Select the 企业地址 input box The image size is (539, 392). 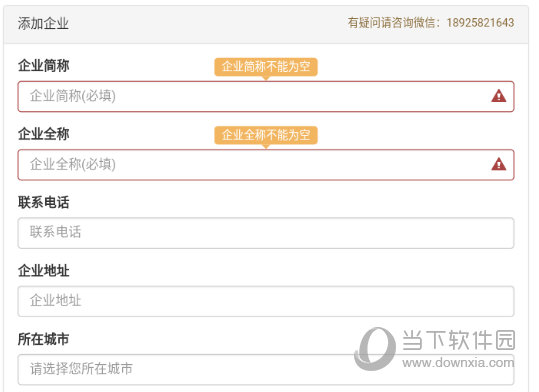pyautogui.click(x=266, y=301)
